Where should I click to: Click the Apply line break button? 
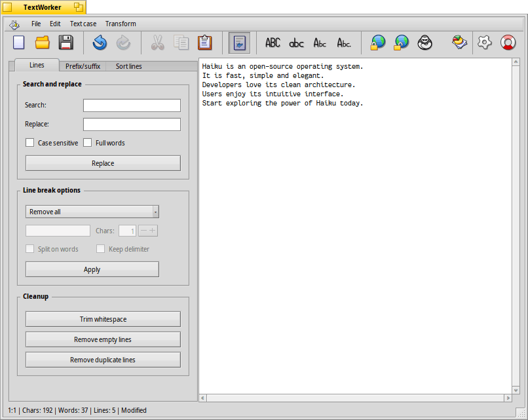[92, 269]
